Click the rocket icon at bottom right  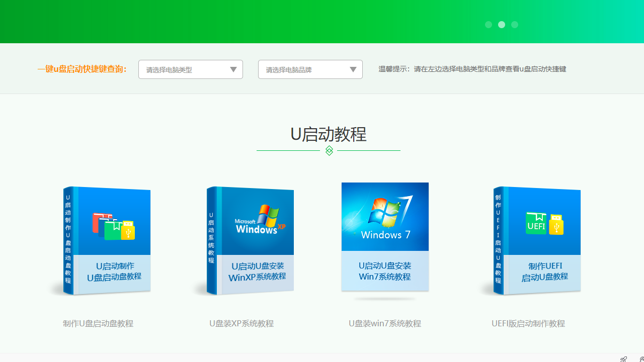623,359
